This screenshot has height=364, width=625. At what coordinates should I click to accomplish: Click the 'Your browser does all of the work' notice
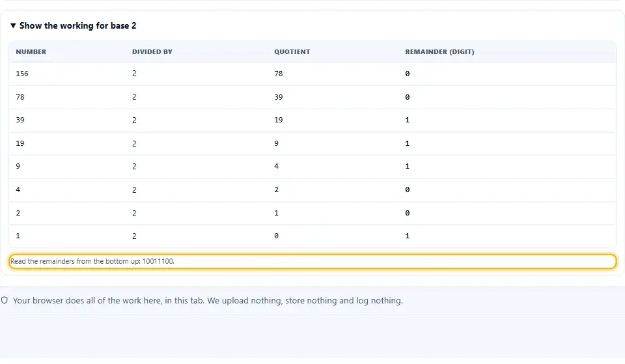coord(208,301)
